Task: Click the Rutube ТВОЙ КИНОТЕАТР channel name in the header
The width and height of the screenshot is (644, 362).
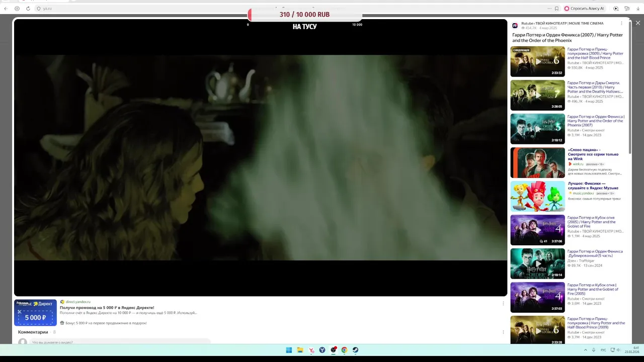Action: 562,23
